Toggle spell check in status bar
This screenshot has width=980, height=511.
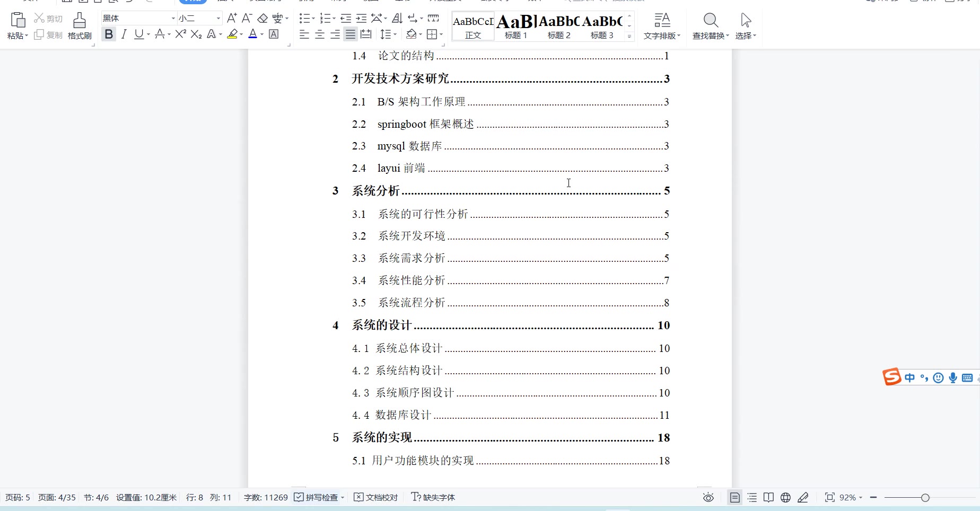[317, 497]
